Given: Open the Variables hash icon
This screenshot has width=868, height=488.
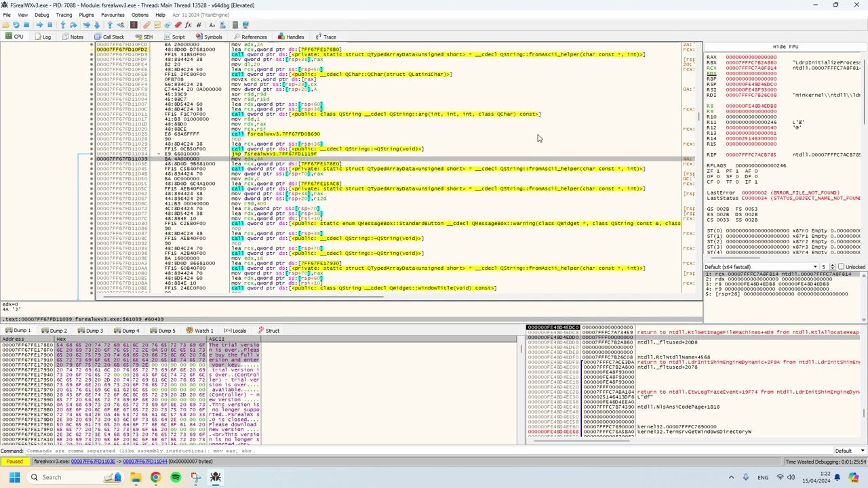Looking at the screenshot, I should (x=199, y=25).
